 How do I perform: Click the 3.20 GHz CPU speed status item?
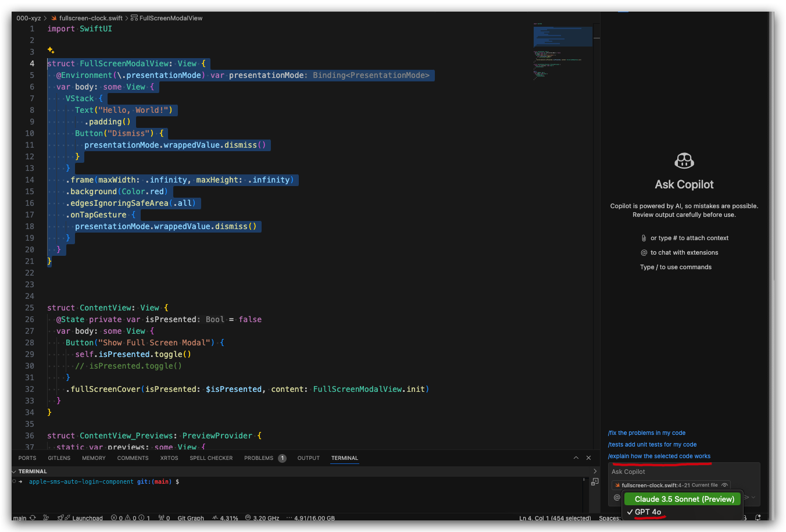262,518
